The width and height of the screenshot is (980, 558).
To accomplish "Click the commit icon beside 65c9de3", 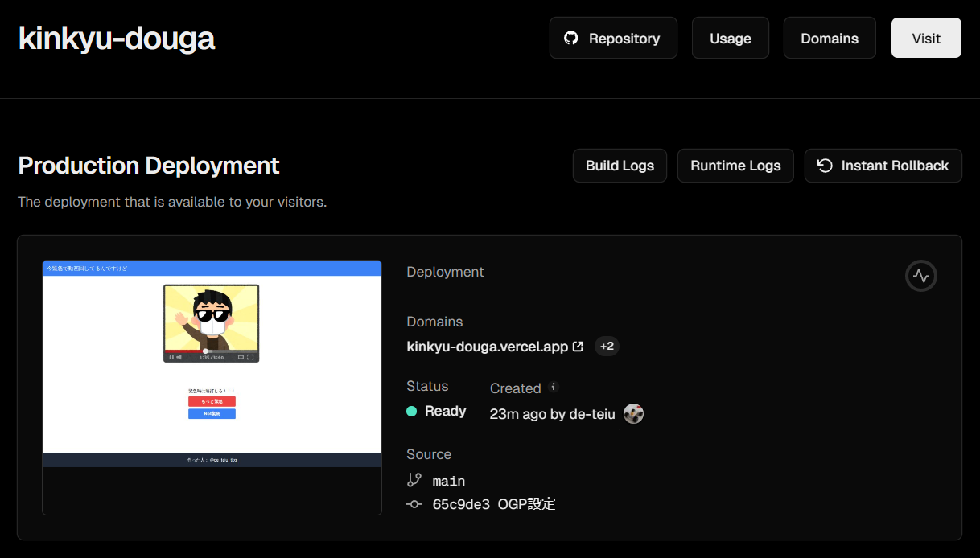I will [x=414, y=504].
